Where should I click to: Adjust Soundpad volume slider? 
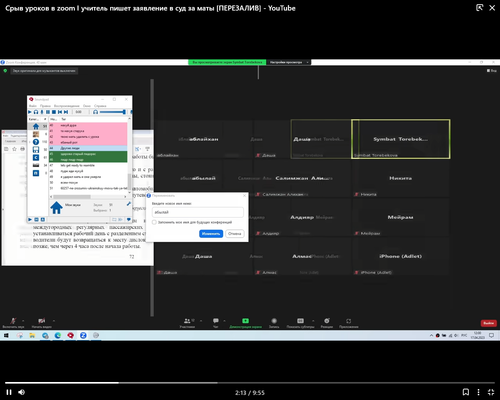point(113,112)
